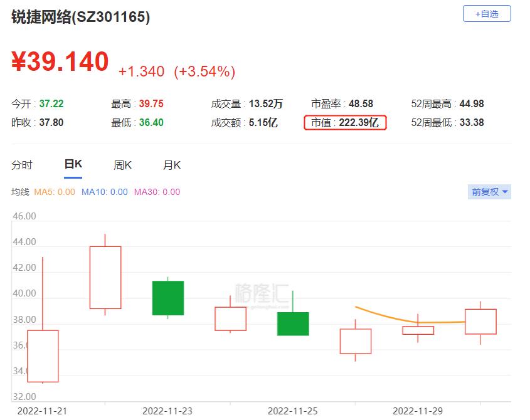Click the green candlestick on 2022-11-23
This screenshot has height=420, width=530.
click(168, 298)
